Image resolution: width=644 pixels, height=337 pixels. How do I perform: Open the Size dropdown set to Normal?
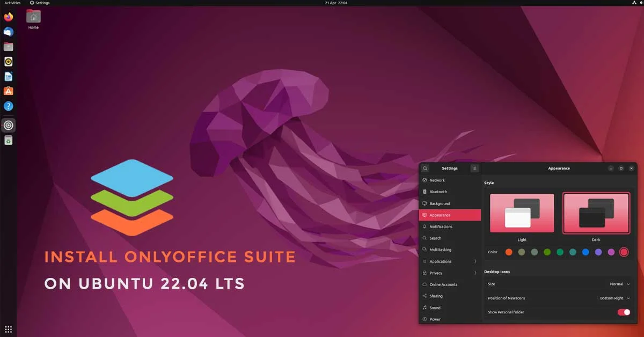620,284
